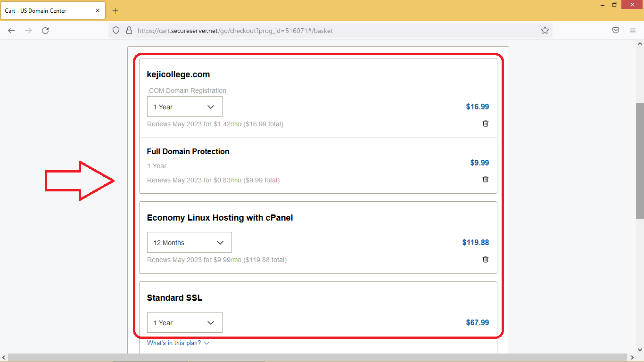Open Standard SSL 1 Year dropdown
Image resolution: width=644 pixels, height=362 pixels.
tap(184, 323)
